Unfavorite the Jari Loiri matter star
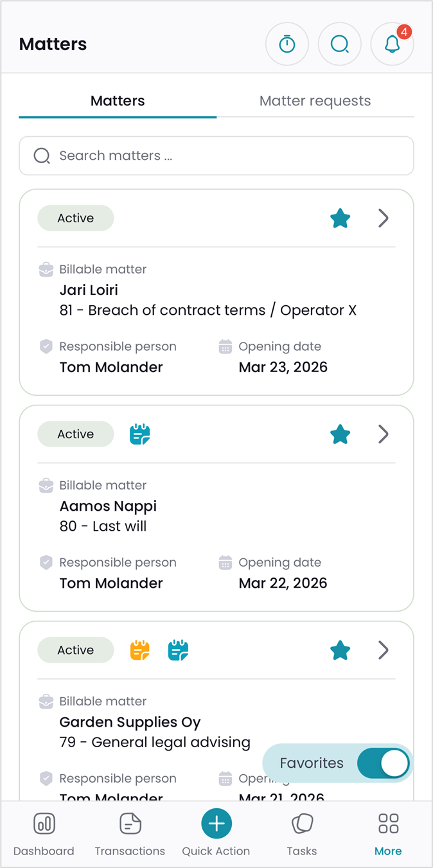433x868 pixels. point(340,218)
